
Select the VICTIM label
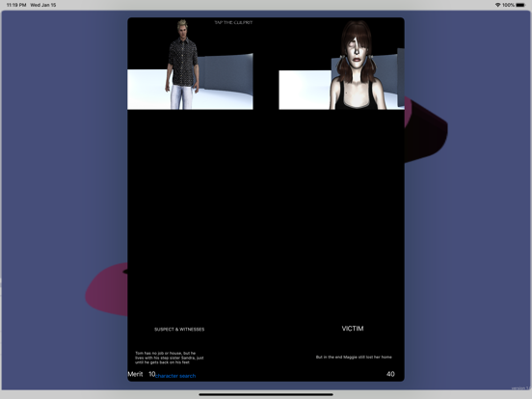353,329
